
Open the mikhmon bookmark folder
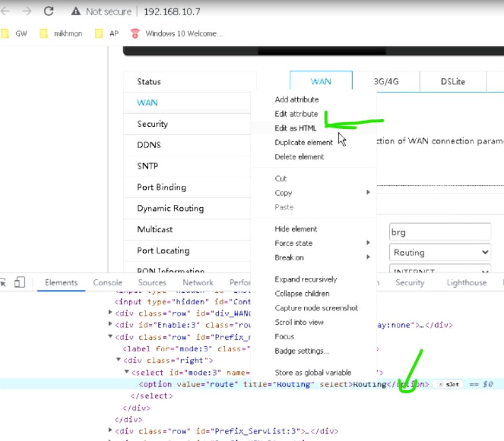[x=61, y=34]
